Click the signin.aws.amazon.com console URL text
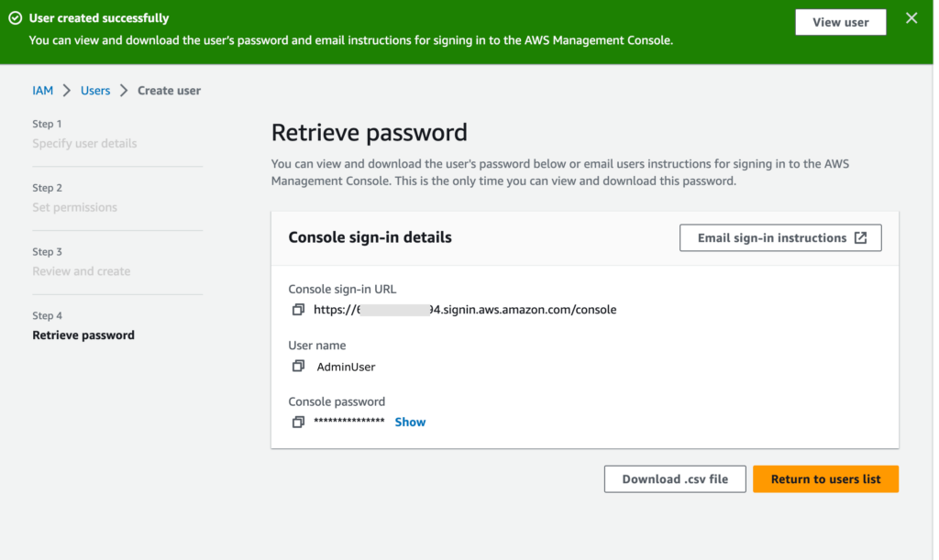The width and height of the screenshot is (939, 560). [x=465, y=310]
